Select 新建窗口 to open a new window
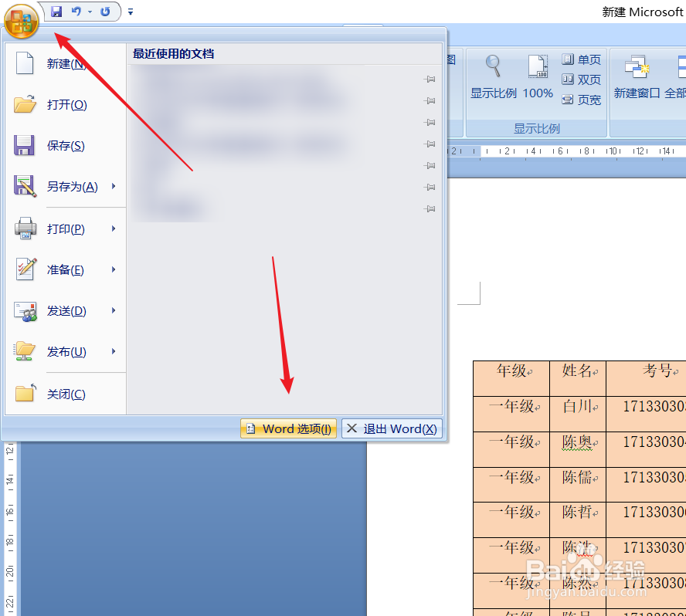Screen dimensions: 686x616 635,75
